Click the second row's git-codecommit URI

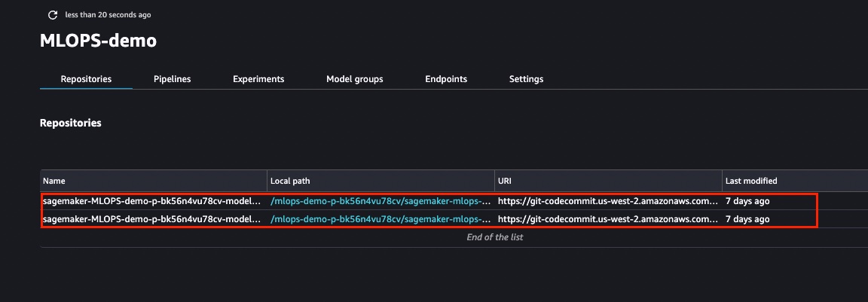click(608, 219)
